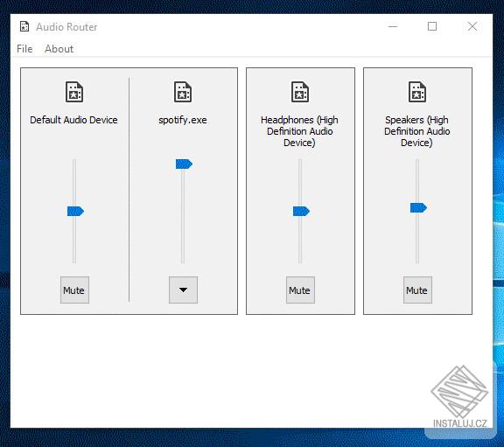This screenshot has height=447, width=504.
Task: Click the InstaluJ.cz watermark logo
Action: (x=460, y=396)
